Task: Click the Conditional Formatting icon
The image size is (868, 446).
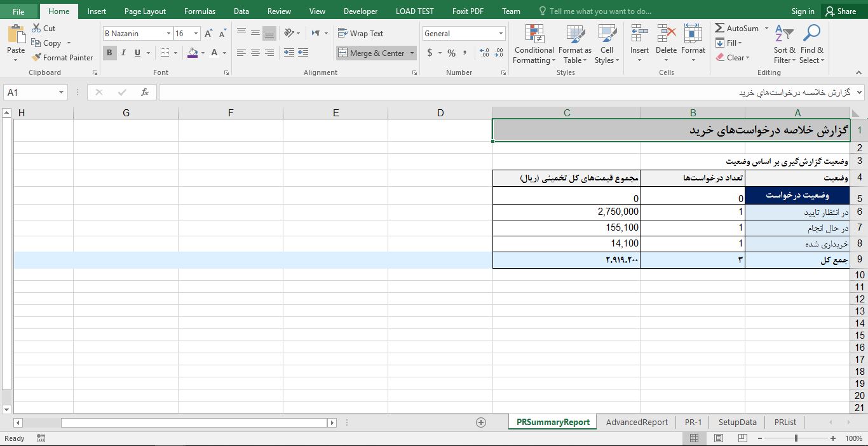Action: click(534, 34)
